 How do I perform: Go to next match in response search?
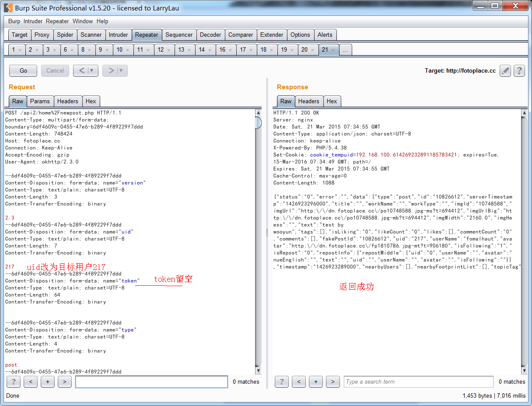point(333,381)
